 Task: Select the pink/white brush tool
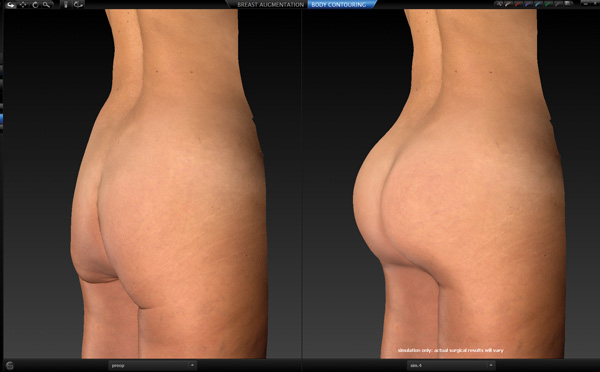[x=508, y=4]
